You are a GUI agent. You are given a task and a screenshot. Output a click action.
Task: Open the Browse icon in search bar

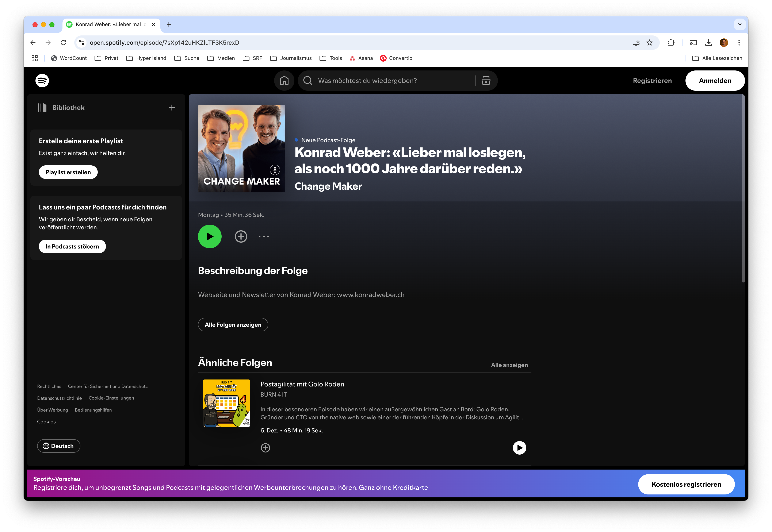(486, 81)
